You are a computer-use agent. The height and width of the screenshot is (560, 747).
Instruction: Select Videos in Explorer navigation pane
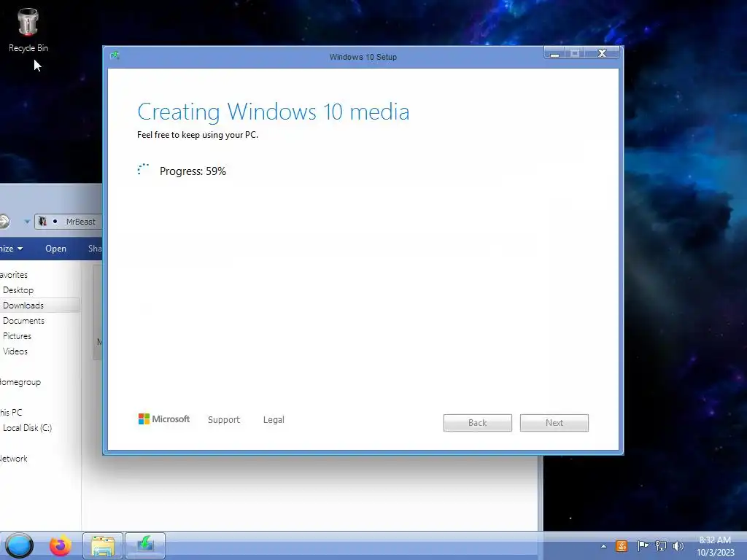click(15, 351)
